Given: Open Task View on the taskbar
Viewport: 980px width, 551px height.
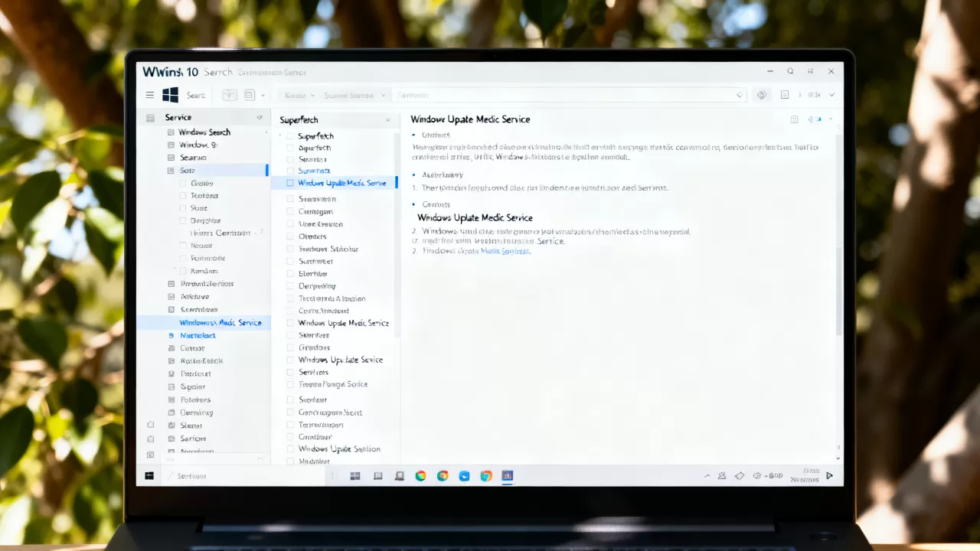Looking at the screenshot, I should coord(355,476).
